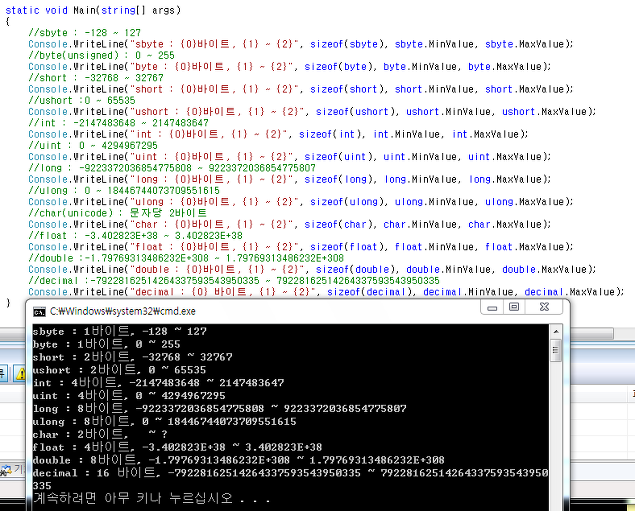Click the '//float : -3.402823E+38' comment
The image size is (635, 511).
click(x=136, y=236)
